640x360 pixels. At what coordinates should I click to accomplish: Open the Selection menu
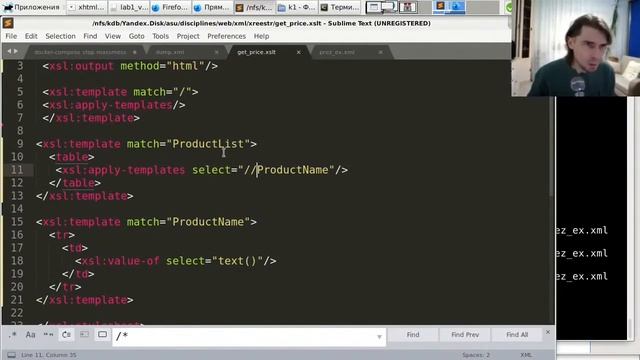tap(60, 36)
